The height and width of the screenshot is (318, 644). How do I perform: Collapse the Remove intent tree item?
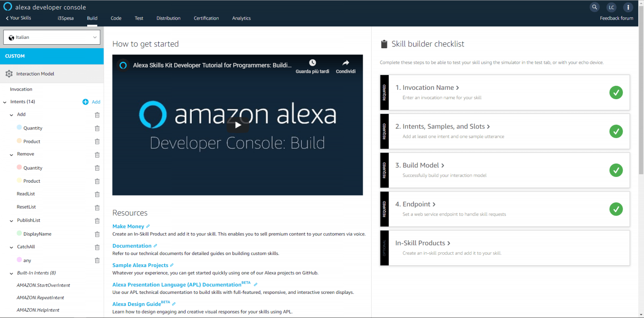point(12,154)
